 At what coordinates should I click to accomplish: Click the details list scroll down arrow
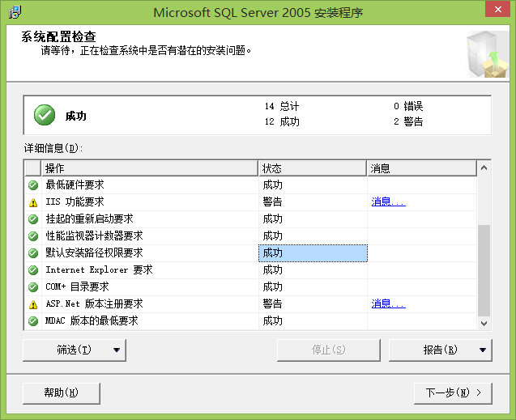[x=484, y=324]
